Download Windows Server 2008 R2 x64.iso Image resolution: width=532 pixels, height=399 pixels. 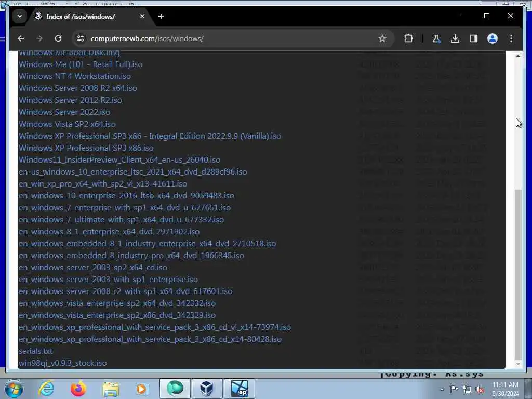tap(78, 88)
